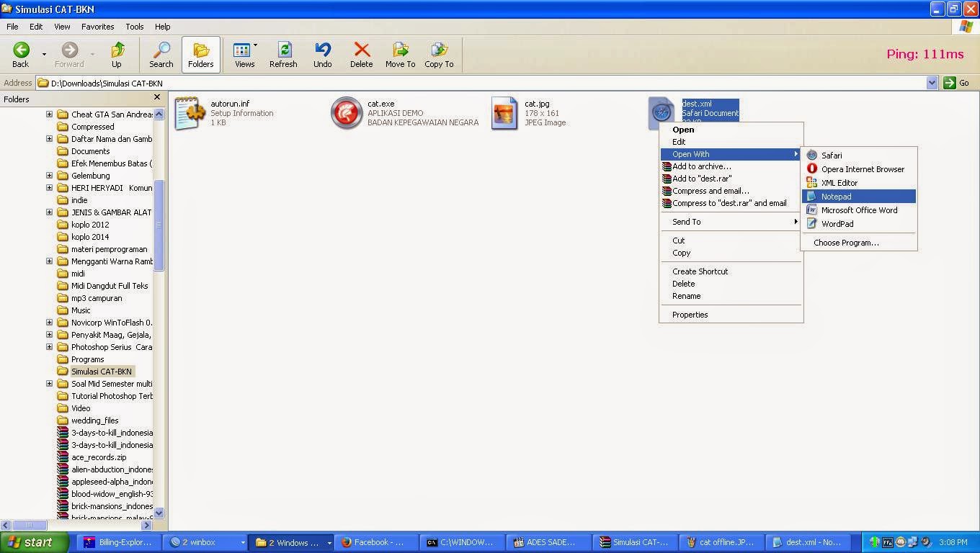The width and height of the screenshot is (980, 553).
Task: Choose Open in the context menu
Action: point(731,130)
